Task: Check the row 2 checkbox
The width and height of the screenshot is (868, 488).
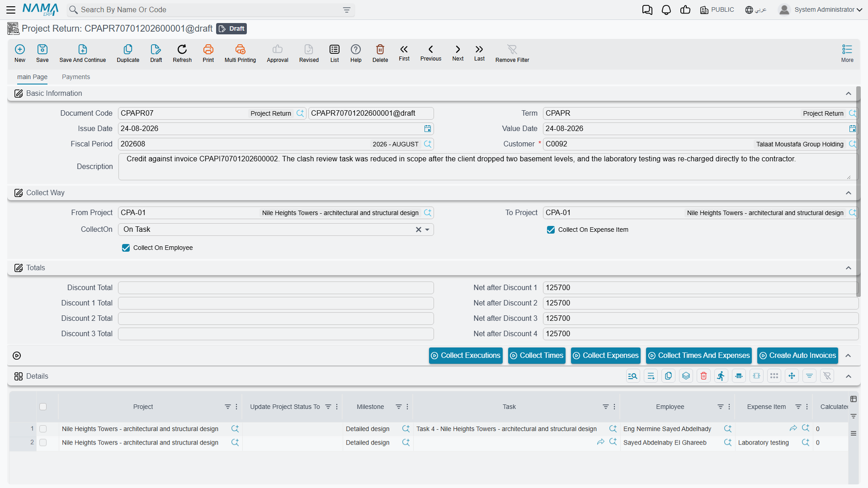Action: 43,442
